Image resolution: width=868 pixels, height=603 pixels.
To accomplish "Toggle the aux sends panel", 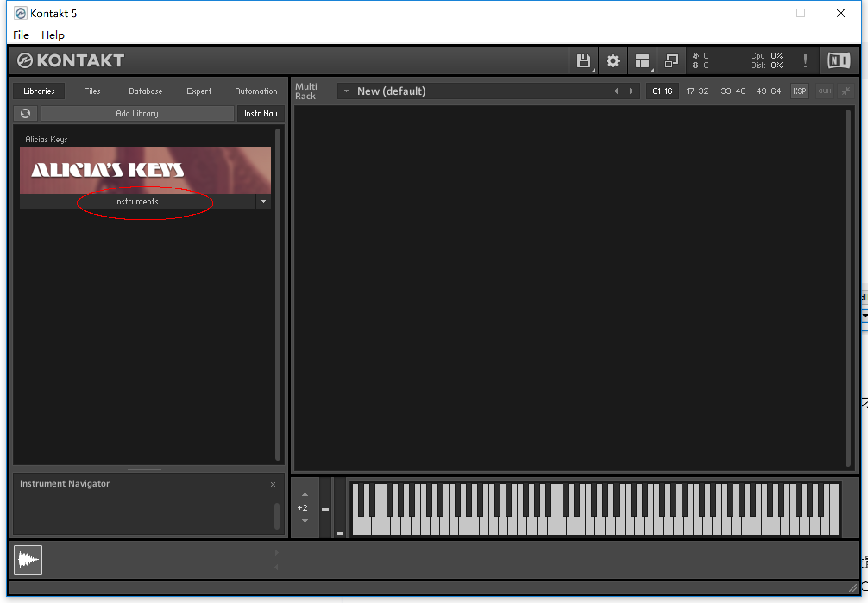I will pos(824,91).
